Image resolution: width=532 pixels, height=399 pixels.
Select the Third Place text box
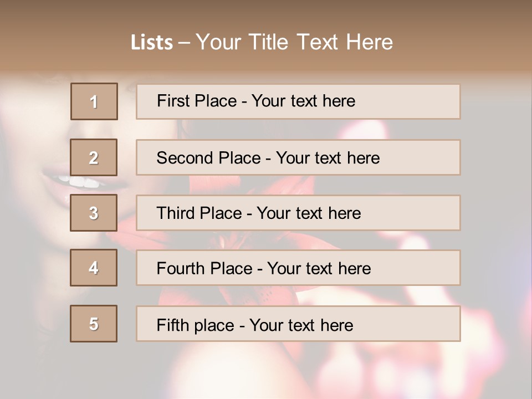pos(298,213)
